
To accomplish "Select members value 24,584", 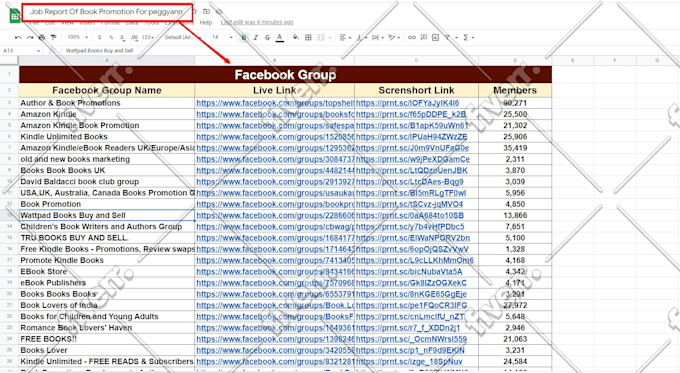I will (x=515, y=362).
